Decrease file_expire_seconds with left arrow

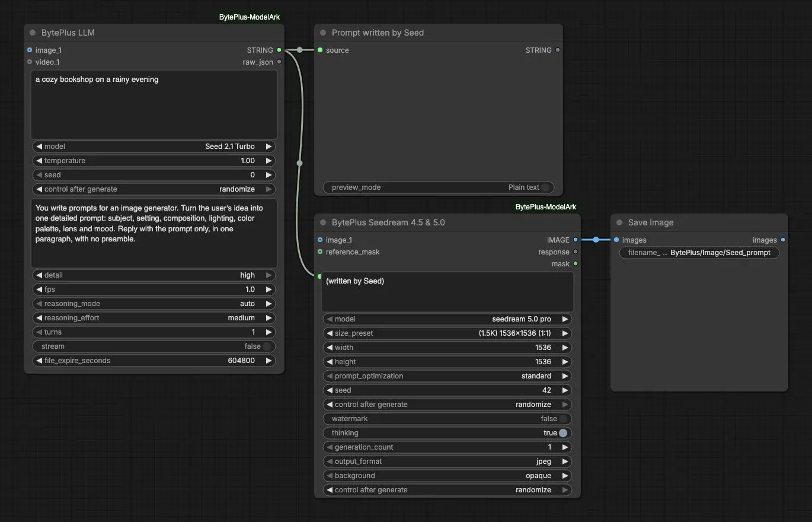pos(39,361)
